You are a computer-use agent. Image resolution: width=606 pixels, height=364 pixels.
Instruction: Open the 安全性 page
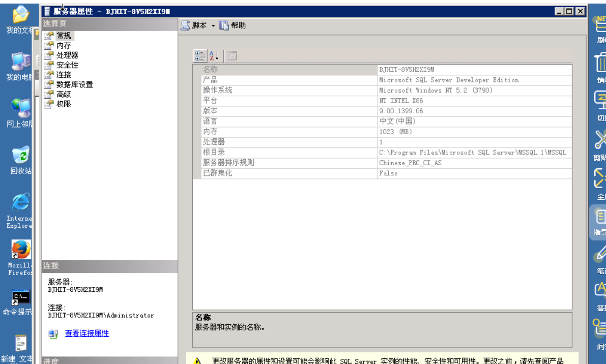click(67, 65)
